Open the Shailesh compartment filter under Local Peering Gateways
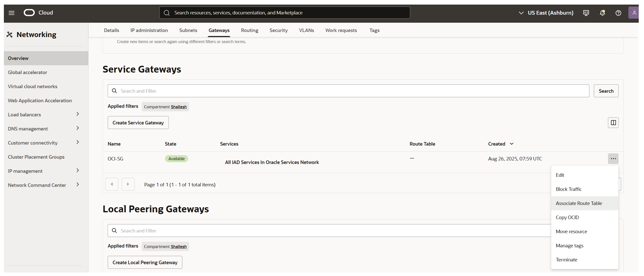 pos(179,246)
